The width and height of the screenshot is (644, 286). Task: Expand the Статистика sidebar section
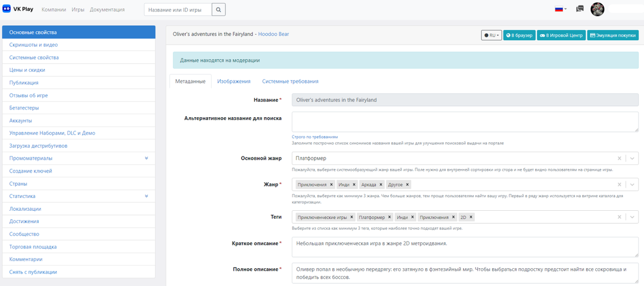(x=146, y=196)
